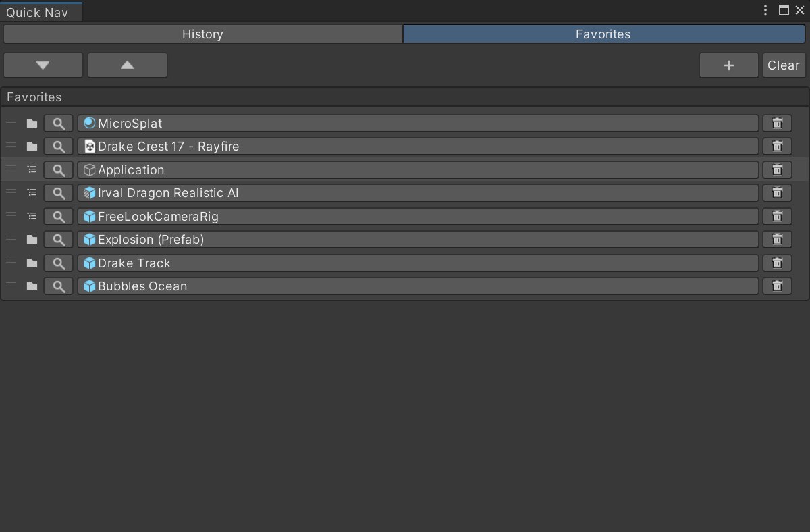This screenshot has height=532, width=810.
Task: Select the Explosion (Prefab) object field
Action: click(x=418, y=240)
